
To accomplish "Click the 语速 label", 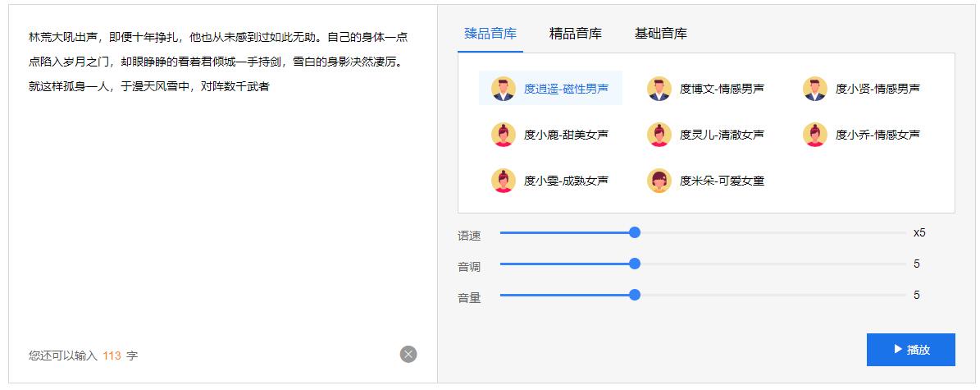I will (x=469, y=236).
